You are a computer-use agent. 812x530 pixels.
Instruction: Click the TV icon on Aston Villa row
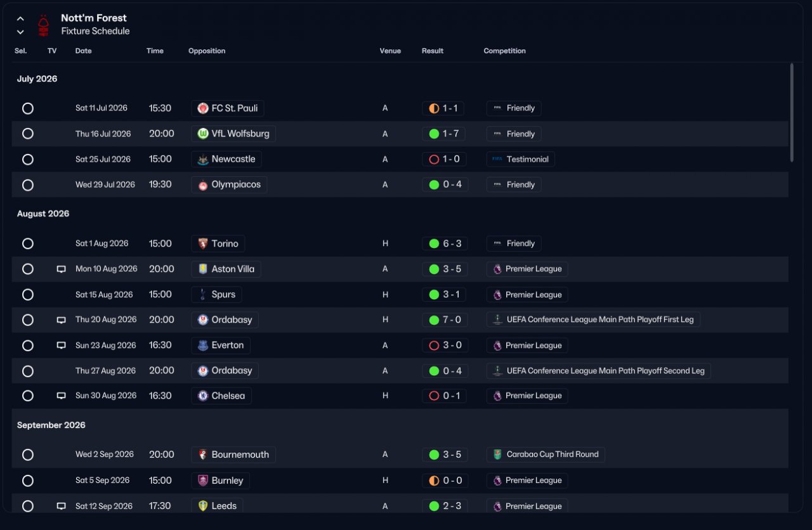61,269
